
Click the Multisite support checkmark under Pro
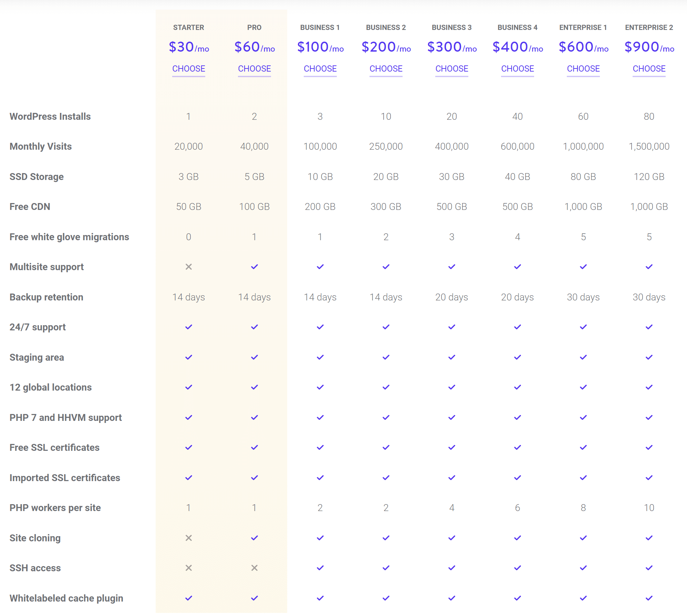[254, 266]
